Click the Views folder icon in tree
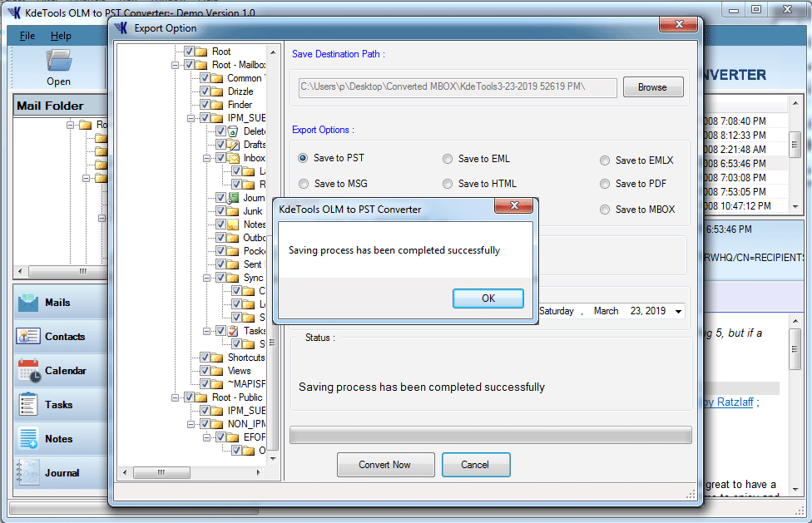Viewport: 812px width, 523px height. click(217, 371)
